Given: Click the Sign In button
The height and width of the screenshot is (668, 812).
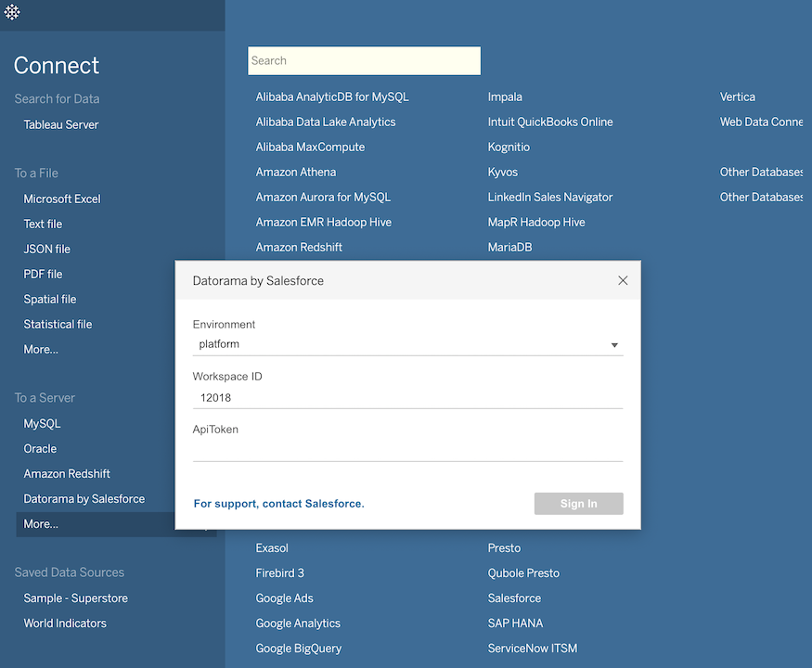Looking at the screenshot, I should click(578, 504).
